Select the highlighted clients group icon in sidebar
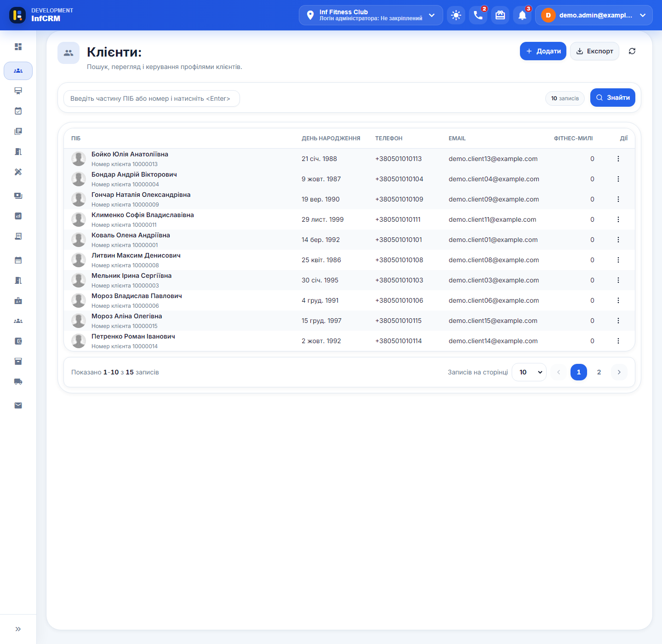Screen dimensions: 662x644 (x=18, y=71)
